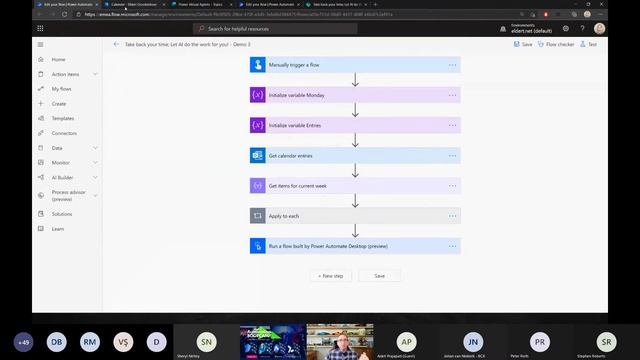Click the Get items for current week icon
Viewport: 640px width, 360px height.
(258, 186)
